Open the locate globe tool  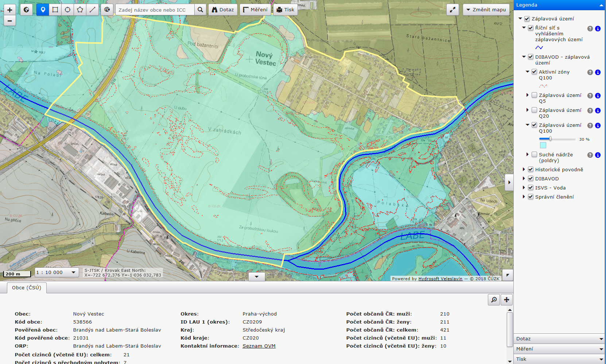[x=107, y=10]
